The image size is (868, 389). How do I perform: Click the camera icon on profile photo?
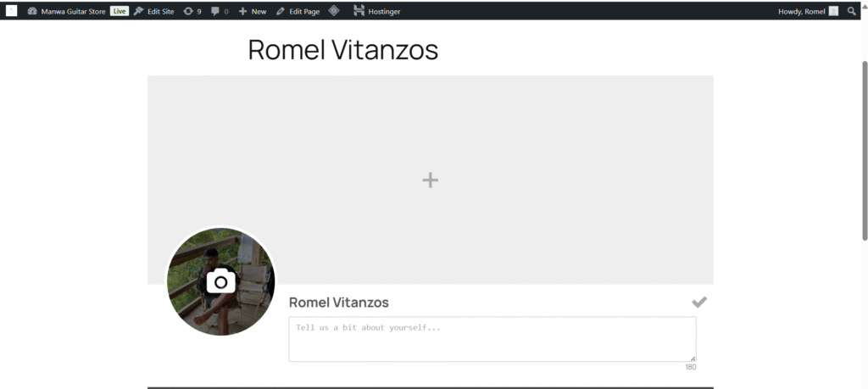[x=220, y=281]
